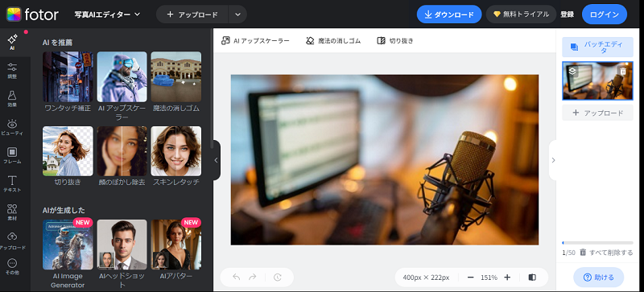The image size is (644, 292).
Task: Select the 魔法の消しゴム card thumbnail
Action: click(176, 76)
